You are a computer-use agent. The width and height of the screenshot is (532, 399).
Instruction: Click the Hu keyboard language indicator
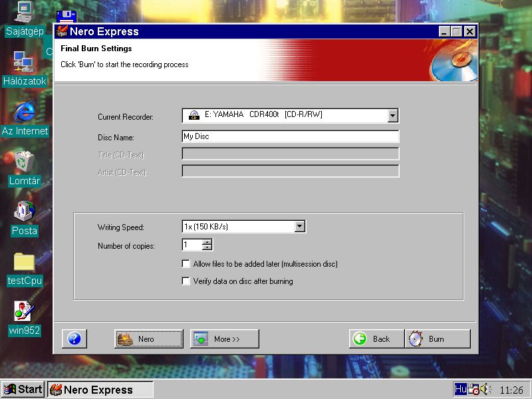coord(460,389)
